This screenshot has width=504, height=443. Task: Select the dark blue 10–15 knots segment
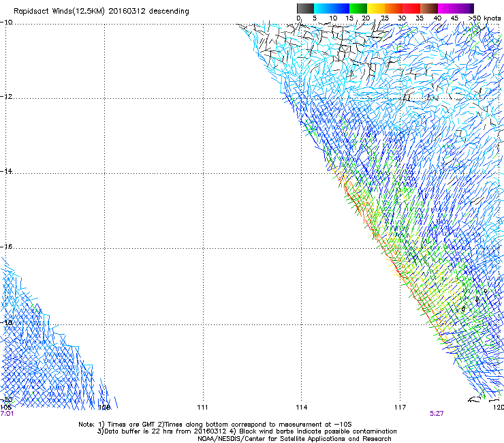click(341, 8)
